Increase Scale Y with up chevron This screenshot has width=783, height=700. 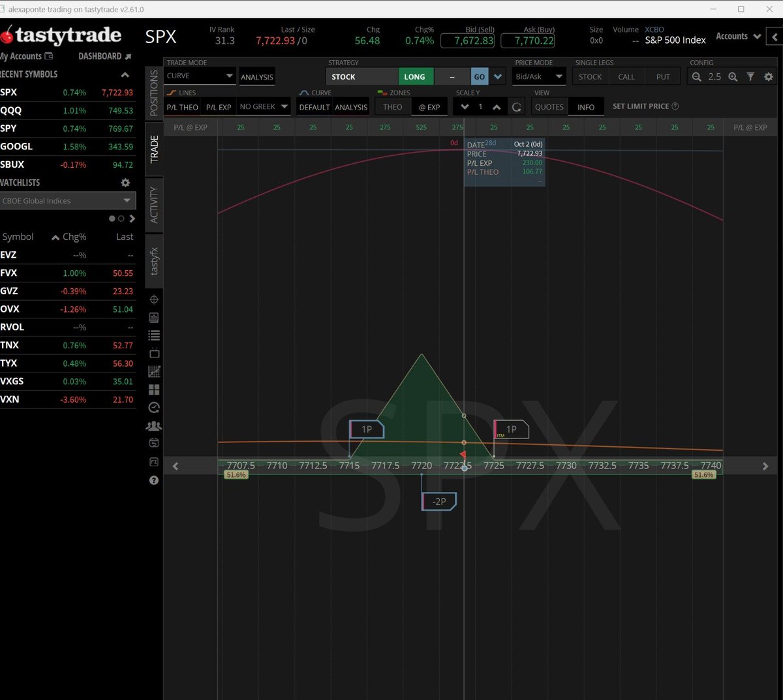[497, 107]
